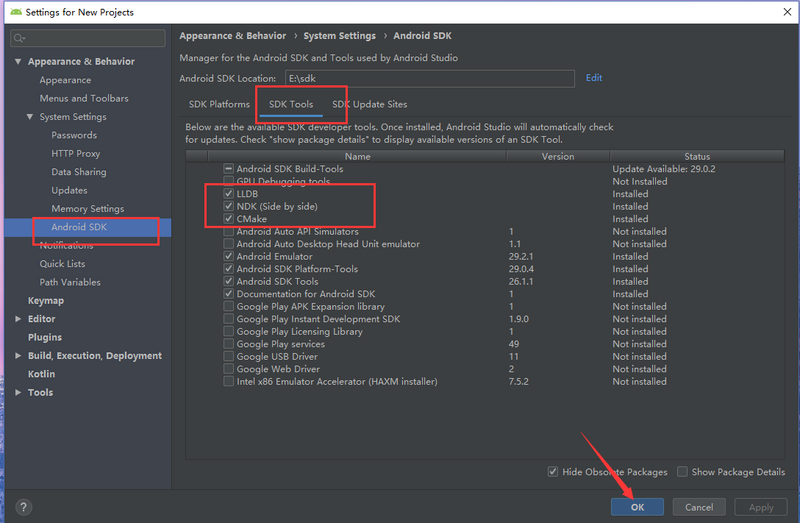Image resolution: width=800 pixels, height=523 pixels.
Task: Click version 7.5.2 of HAXM installer
Action: click(x=518, y=381)
